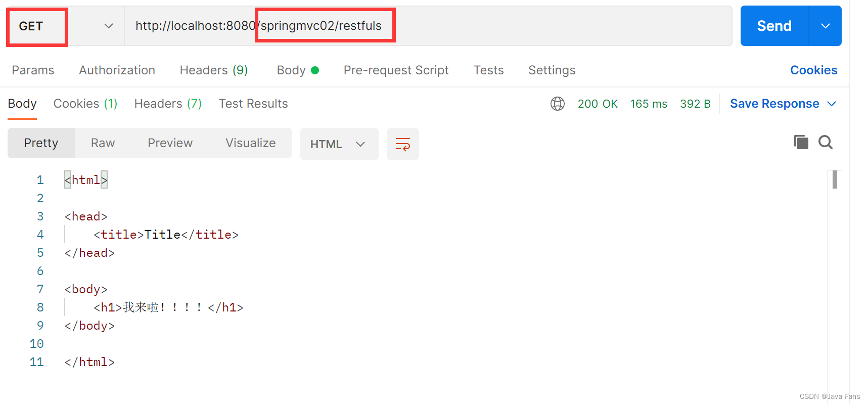
Task: Select the Preview view mode
Action: (x=170, y=143)
